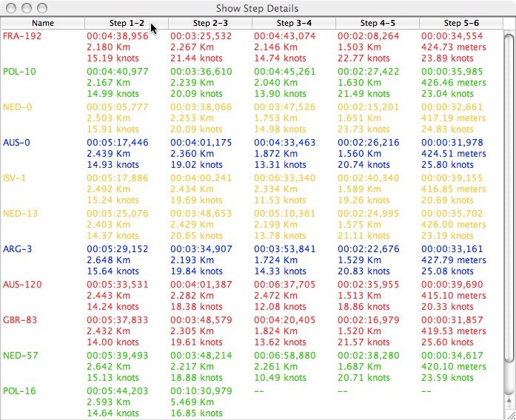
Task: Minimize the Show Step Details window
Action: (27, 8)
